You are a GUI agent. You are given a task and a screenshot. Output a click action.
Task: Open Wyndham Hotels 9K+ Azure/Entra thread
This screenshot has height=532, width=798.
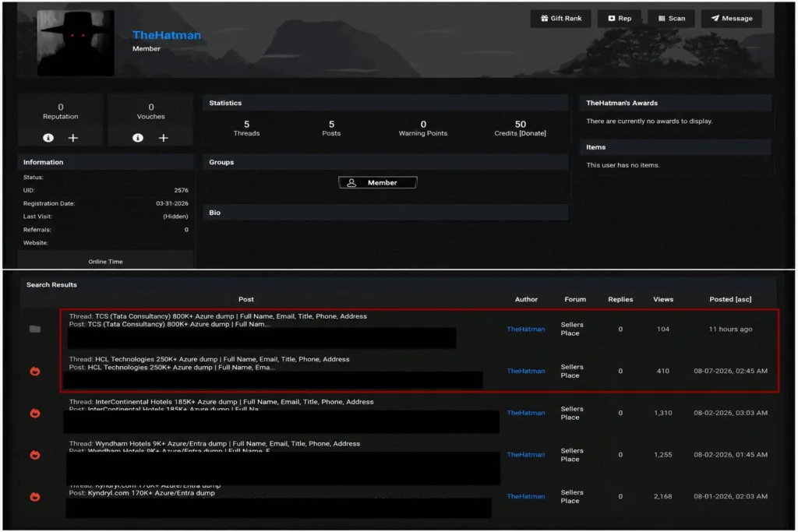coord(228,443)
